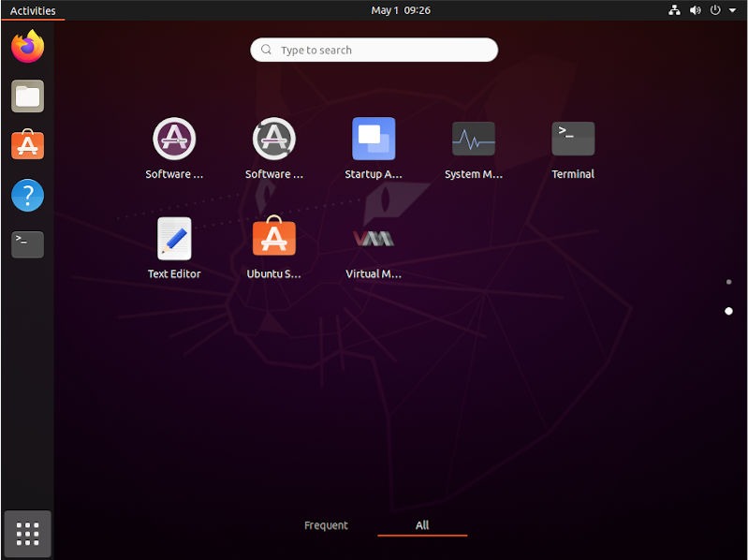The width and height of the screenshot is (748, 560).
Task: Launch Terminal from the dock
Action: [28, 244]
